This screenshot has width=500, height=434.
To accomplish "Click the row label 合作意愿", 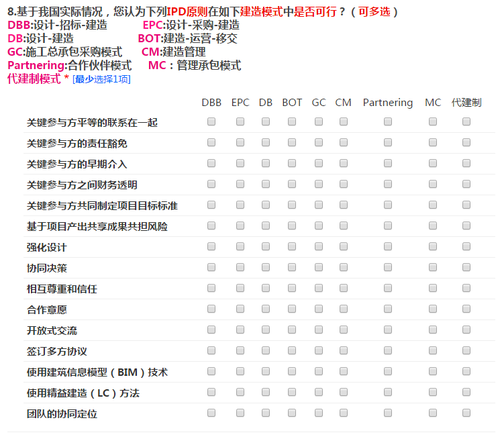I will coord(47,310).
